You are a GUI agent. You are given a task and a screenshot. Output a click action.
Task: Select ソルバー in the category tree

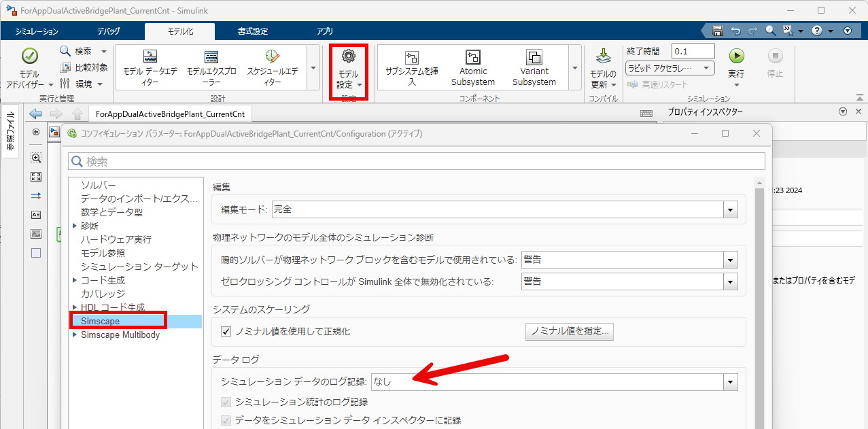(99, 185)
